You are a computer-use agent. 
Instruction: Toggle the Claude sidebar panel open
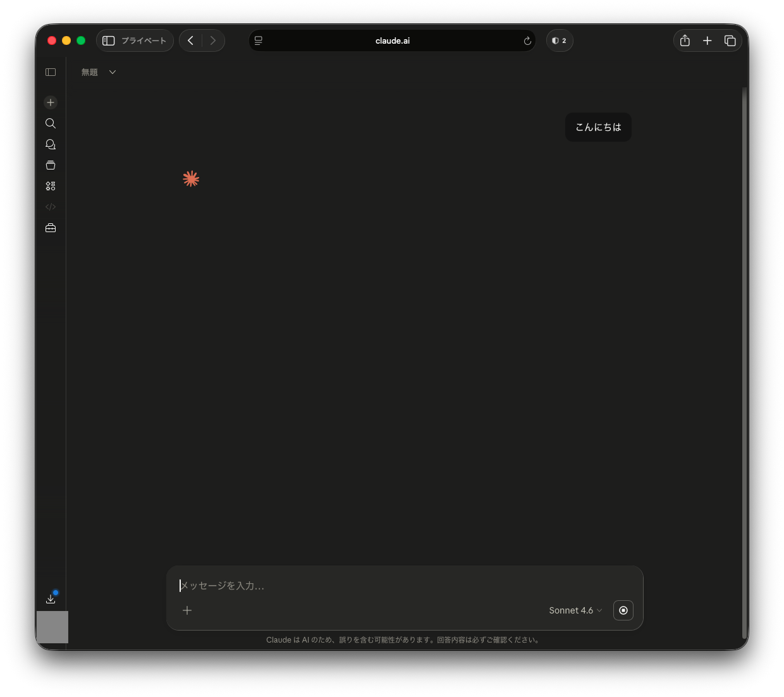point(51,72)
